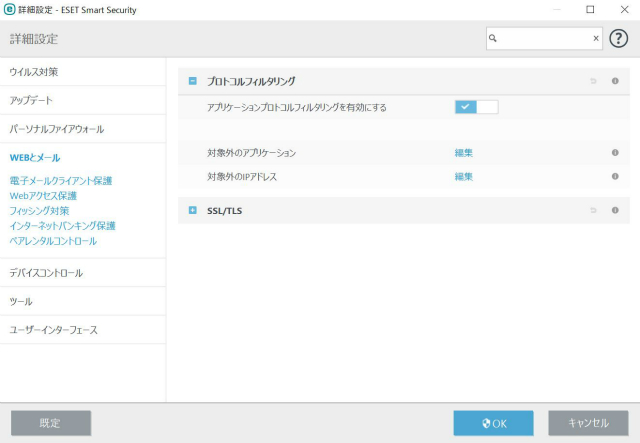Click info icon next to 対象外のIPアドレス

coord(615,176)
